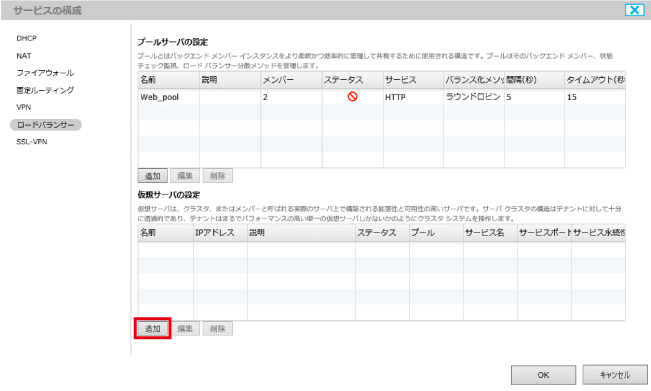
Task: Click the 間隔(秒) column header
Action: click(x=534, y=80)
